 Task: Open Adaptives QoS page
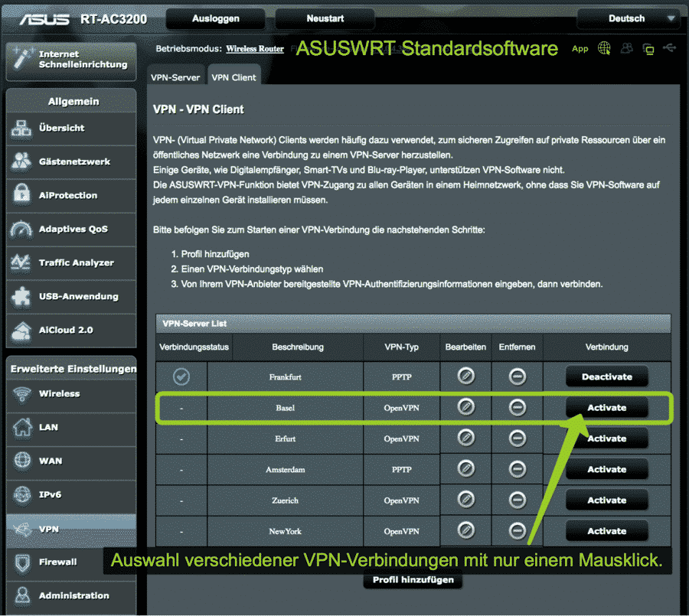pos(71,230)
